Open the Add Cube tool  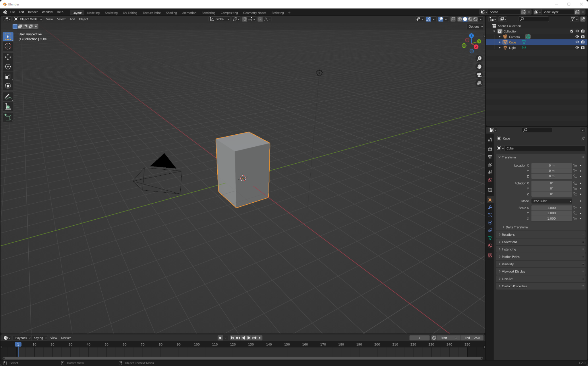click(x=8, y=117)
